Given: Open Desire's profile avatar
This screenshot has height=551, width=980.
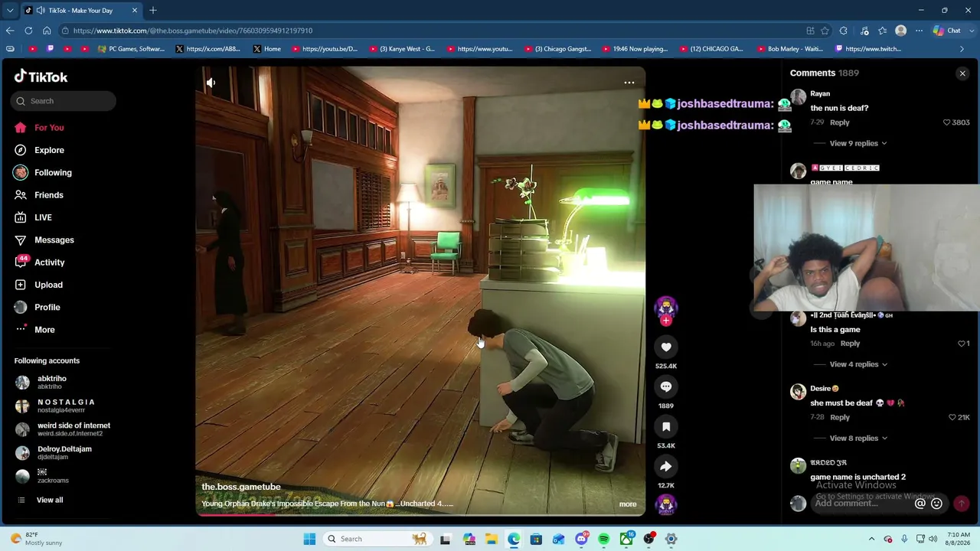Looking at the screenshot, I should click(x=799, y=392).
